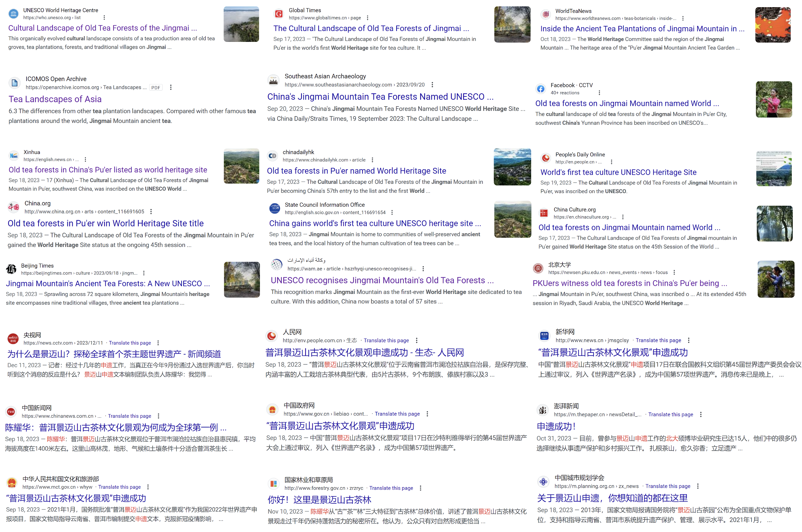Open the three-dot menu beside beijingtimes.com URL

point(144,273)
